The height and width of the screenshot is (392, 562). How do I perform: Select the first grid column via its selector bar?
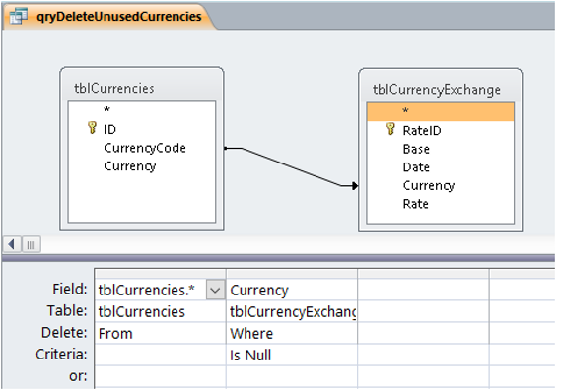(x=160, y=274)
